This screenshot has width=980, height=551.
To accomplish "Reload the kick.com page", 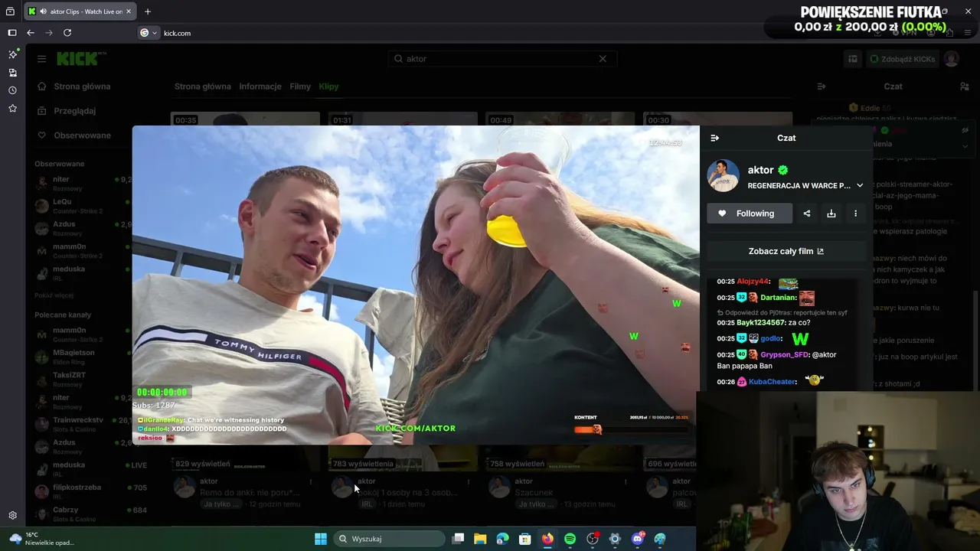I will click(67, 33).
